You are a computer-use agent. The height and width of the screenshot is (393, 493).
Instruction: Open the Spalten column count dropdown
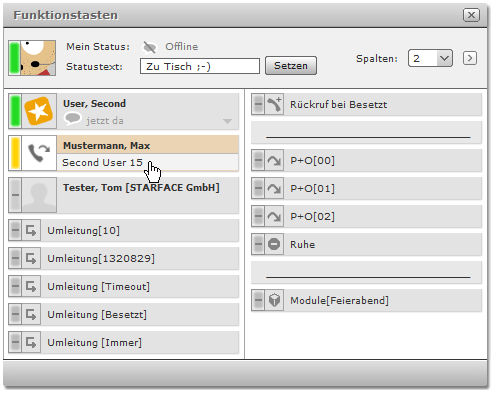[x=430, y=58]
